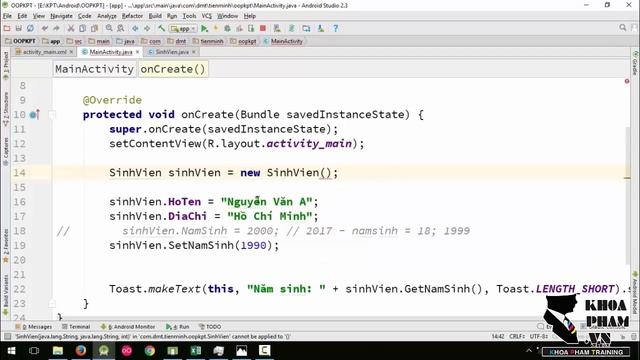Viewport: 640px width, 360px height.
Task: Click the editor vertical scrollbar
Action: [x=627, y=195]
